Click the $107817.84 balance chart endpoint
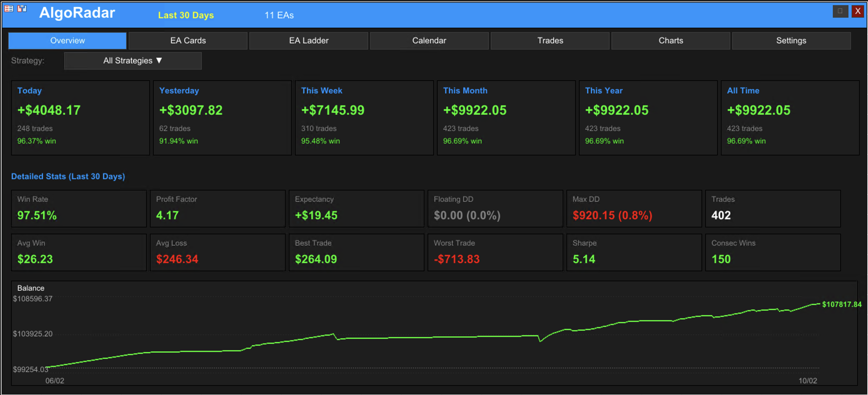 (841, 304)
